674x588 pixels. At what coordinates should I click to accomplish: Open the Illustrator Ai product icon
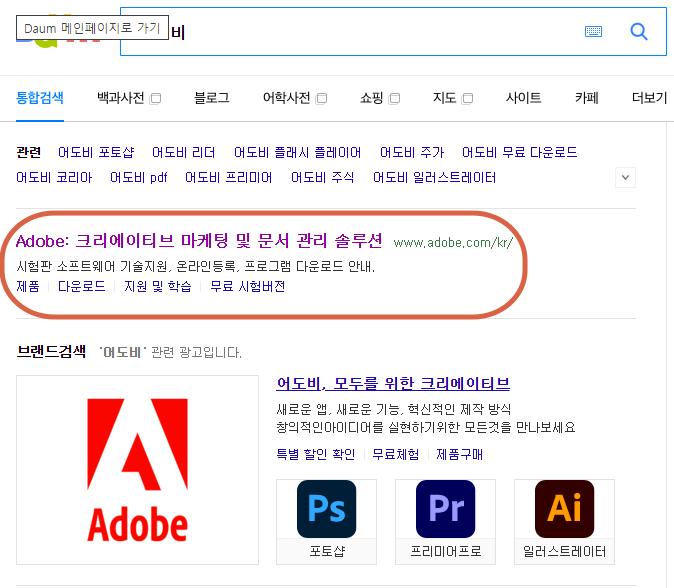(564, 509)
